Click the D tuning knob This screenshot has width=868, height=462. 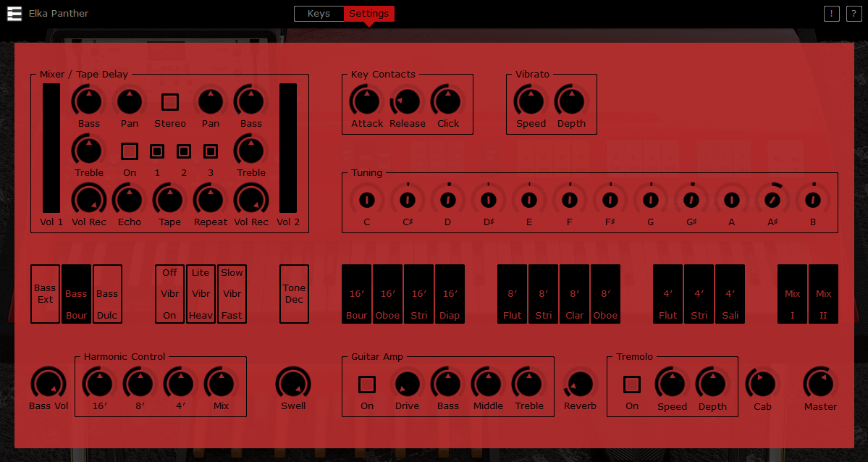point(448,200)
